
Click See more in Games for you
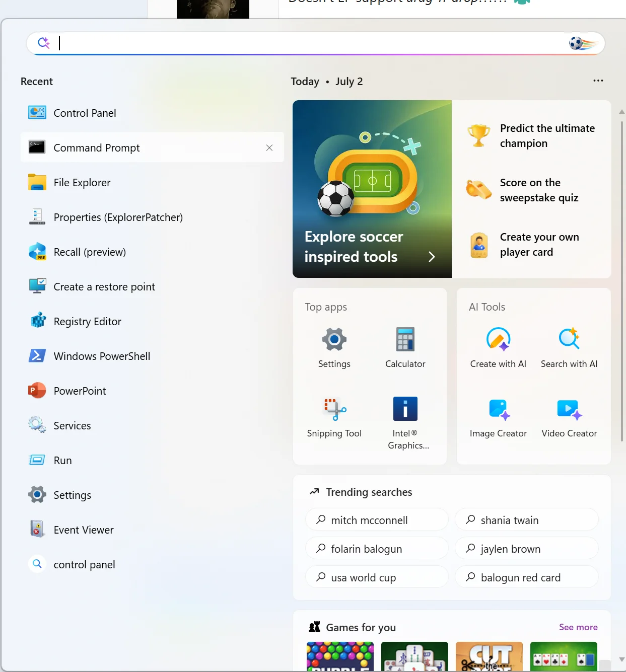(x=578, y=627)
